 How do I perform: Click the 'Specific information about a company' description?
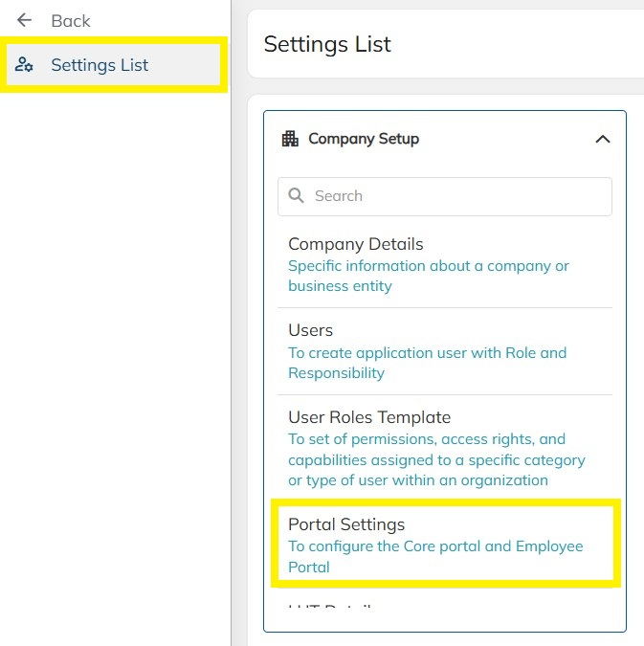tap(429, 276)
